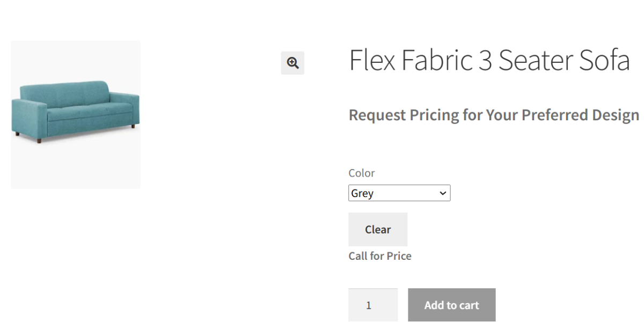644x336 pixels.
Task: Click inside the quantity box showing 1
Action: 372,305
